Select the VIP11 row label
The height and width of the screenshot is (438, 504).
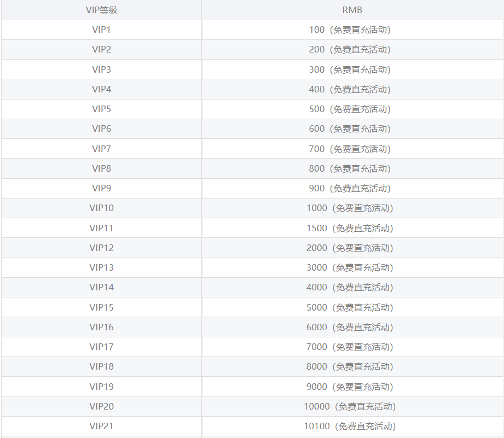click(x=101, y=228)
